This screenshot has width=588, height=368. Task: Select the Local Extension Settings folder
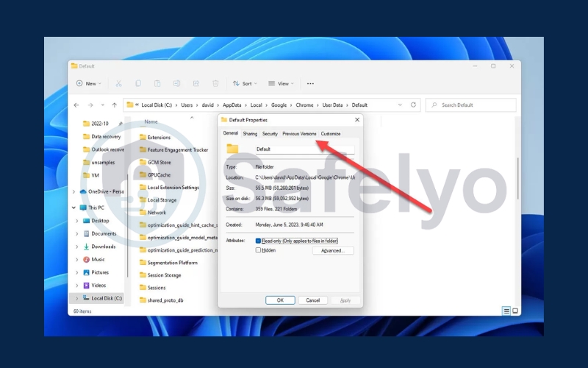coord(169,188)
